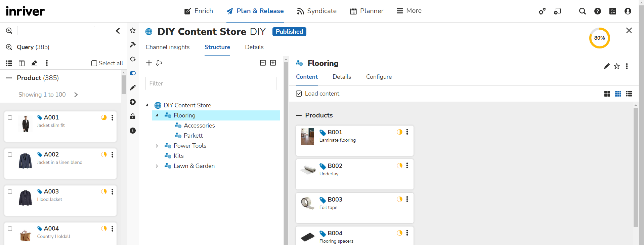Add a new node with plus icon

149,63
